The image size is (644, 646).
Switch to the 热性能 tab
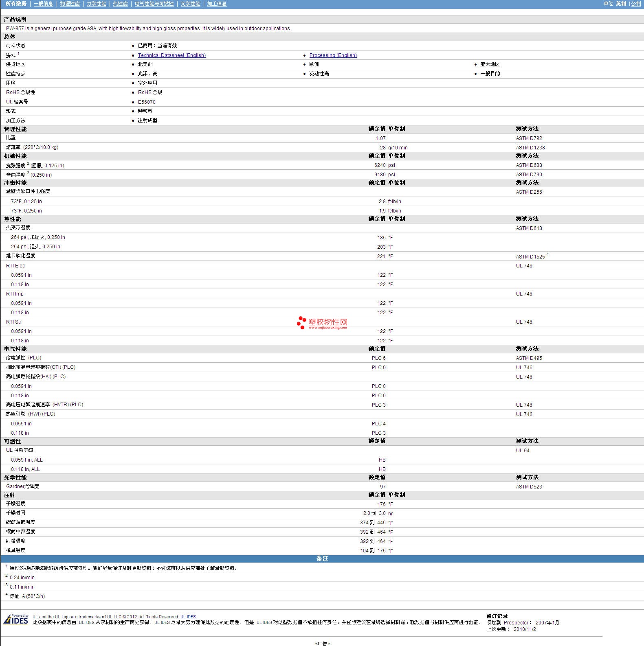pyautogui.click(x=120, y=4)
